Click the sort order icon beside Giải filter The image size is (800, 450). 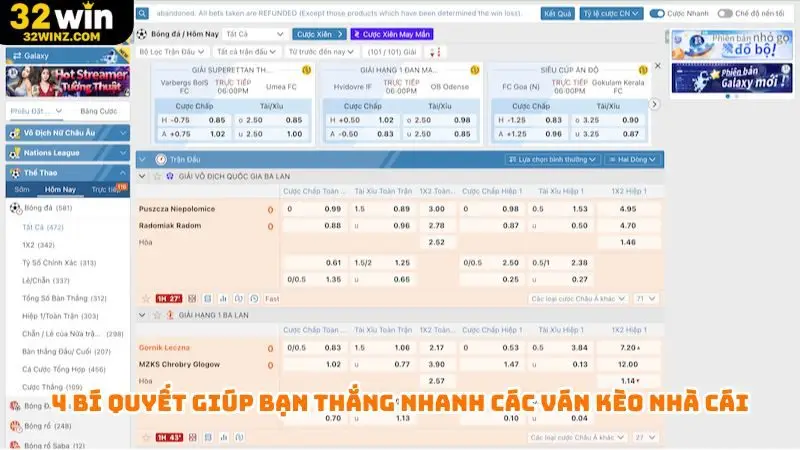tap(435, 52)
